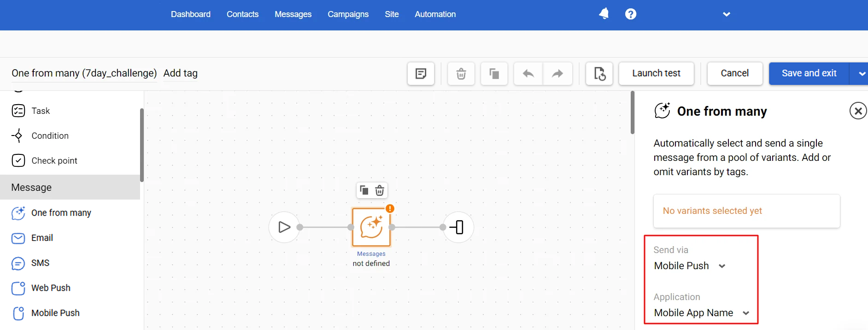Delete selected block using toolbar trash icon
Image resolution: width=868 pixels, height=330 pixels.
click(461, 74)
